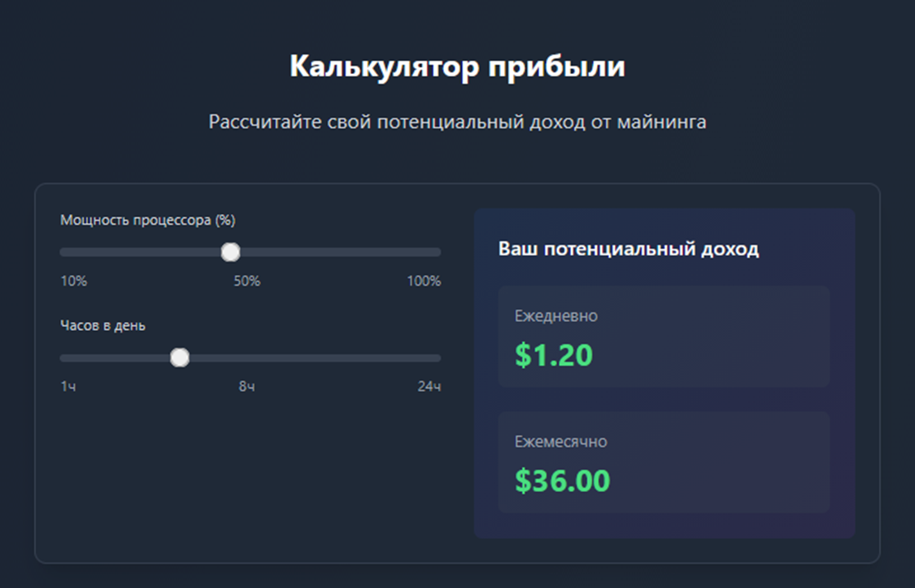915x588 pixels.
Task: Click the $36.00 monthly value
Action: pos(563,481)
